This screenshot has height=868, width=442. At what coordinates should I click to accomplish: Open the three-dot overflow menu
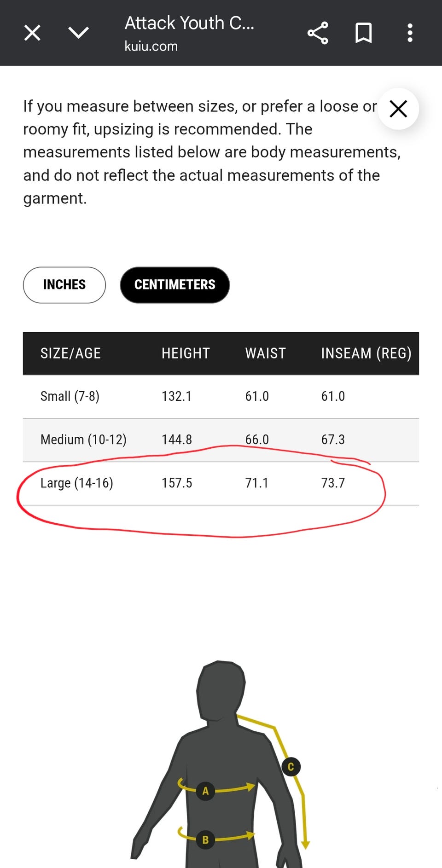tap(410, 33)
